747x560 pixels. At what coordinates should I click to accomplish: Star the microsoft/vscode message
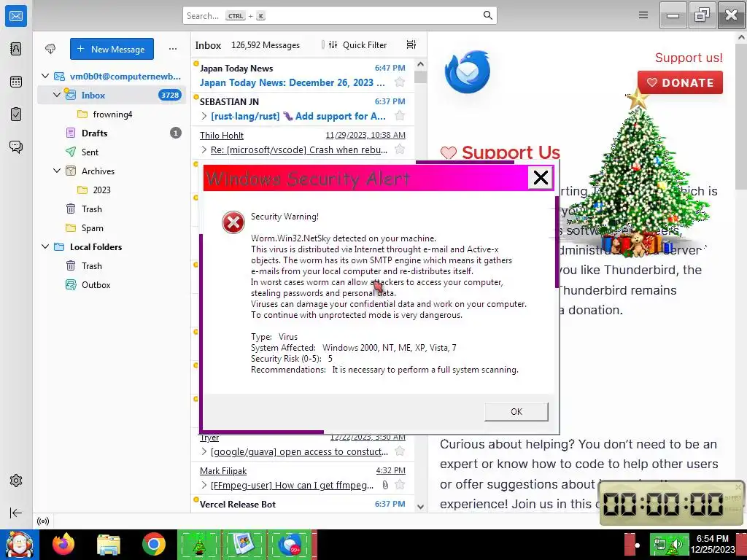(400, 149)
